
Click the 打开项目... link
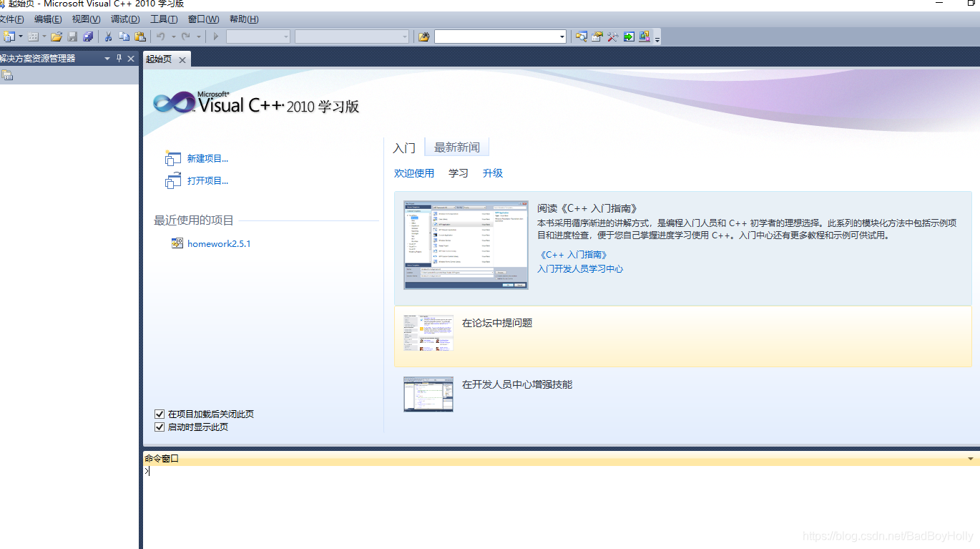pos(207,181)
